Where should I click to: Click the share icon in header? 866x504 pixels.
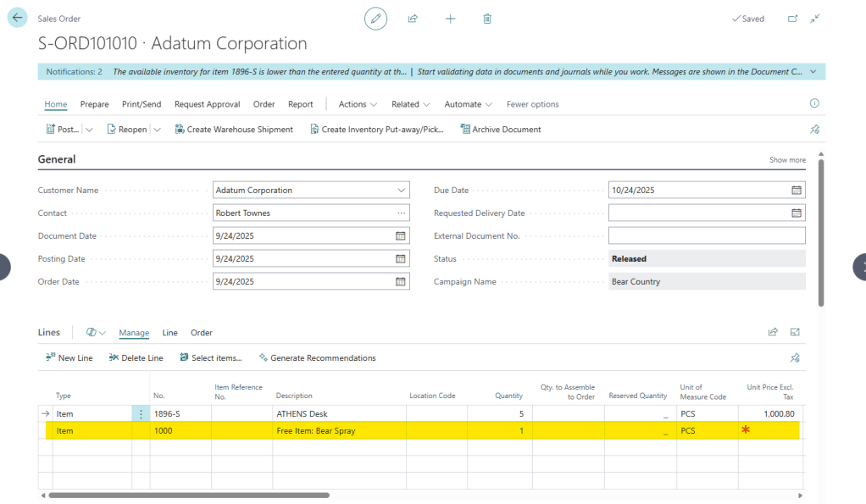point(413,18)
